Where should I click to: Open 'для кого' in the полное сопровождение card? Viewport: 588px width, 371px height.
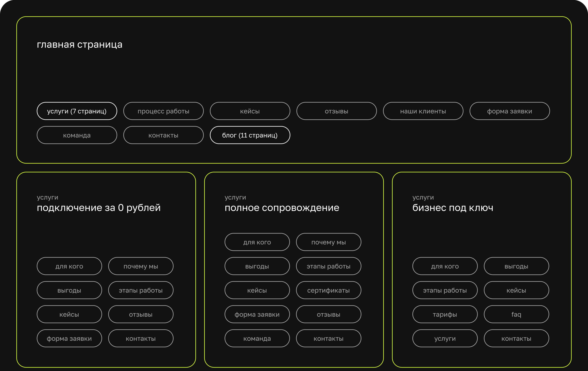[257, 242]
